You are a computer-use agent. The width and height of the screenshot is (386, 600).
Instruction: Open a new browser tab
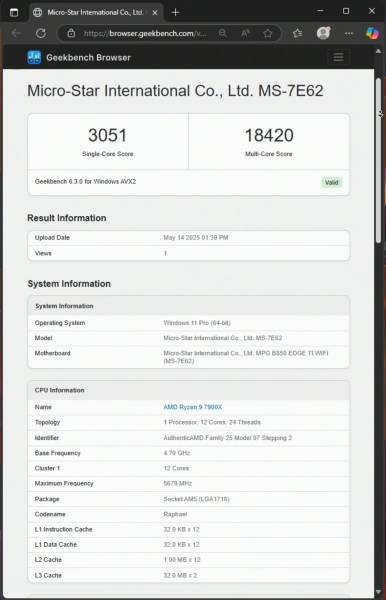click(x=176, y=13)
